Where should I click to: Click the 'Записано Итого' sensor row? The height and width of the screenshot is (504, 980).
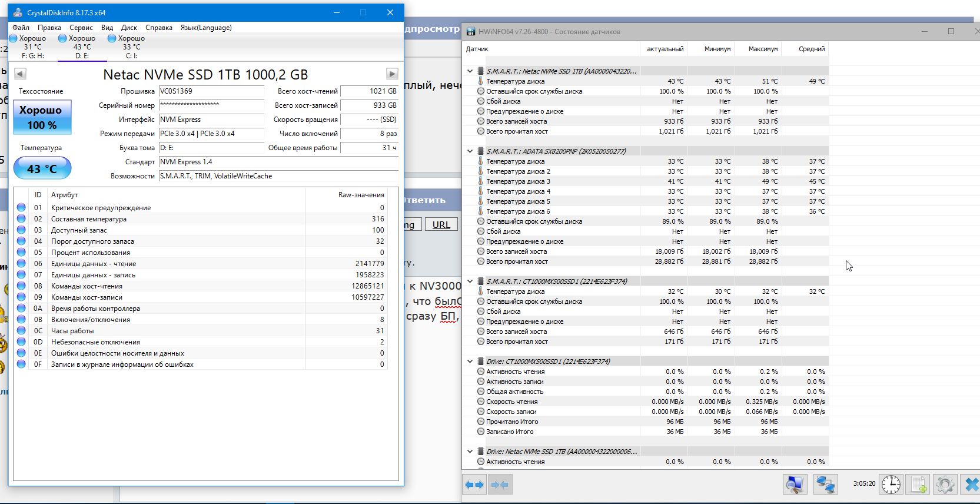click(x=646, y=432)
